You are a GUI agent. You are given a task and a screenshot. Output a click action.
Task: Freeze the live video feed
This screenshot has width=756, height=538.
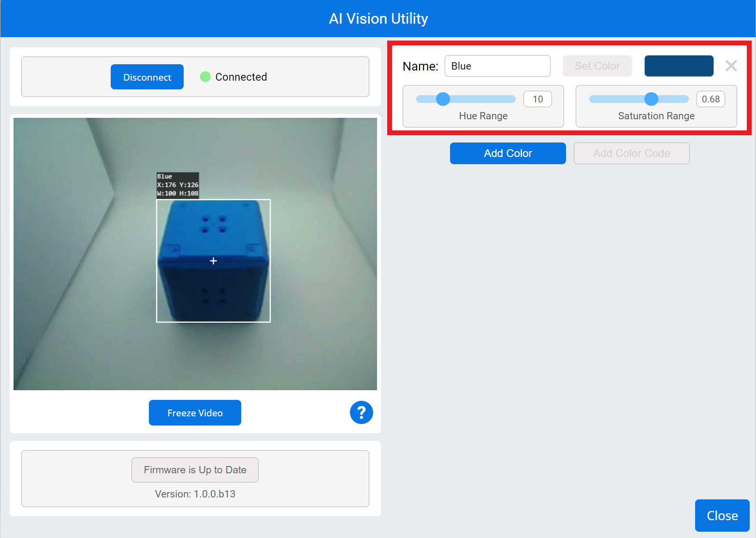(195, 412)
